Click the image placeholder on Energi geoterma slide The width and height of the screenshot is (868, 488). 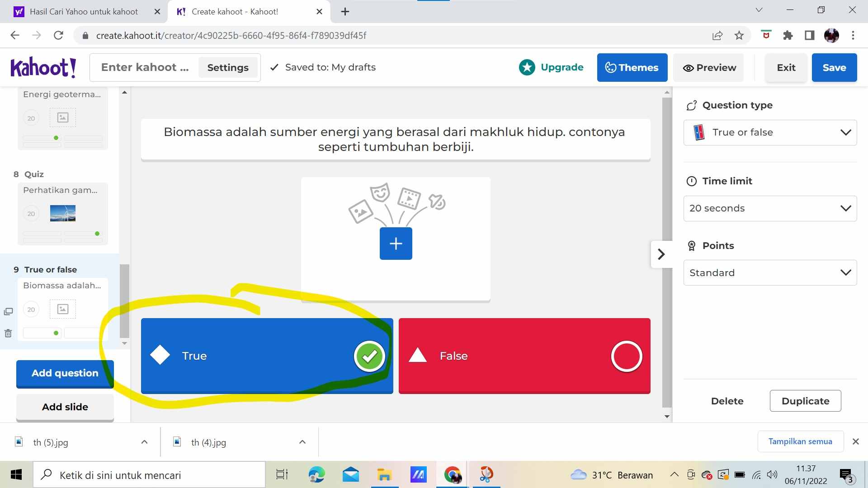pyautogui.click(x=63, y=117)
